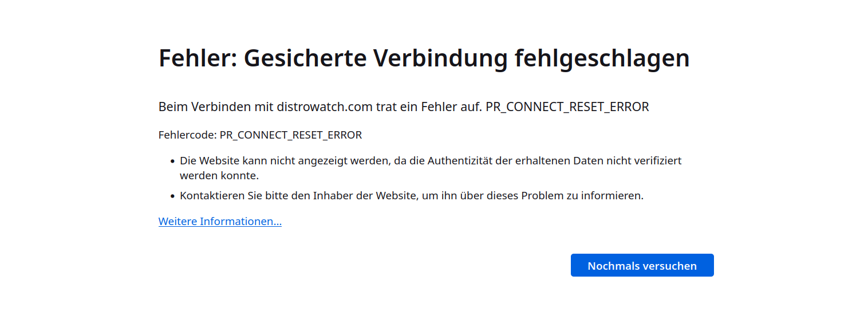Image resolution: width=868 pixels, height=327 pixels.
Task: Click "Die Website kann nicht angezeigt werden"
Action: click(x=285, y=161)
